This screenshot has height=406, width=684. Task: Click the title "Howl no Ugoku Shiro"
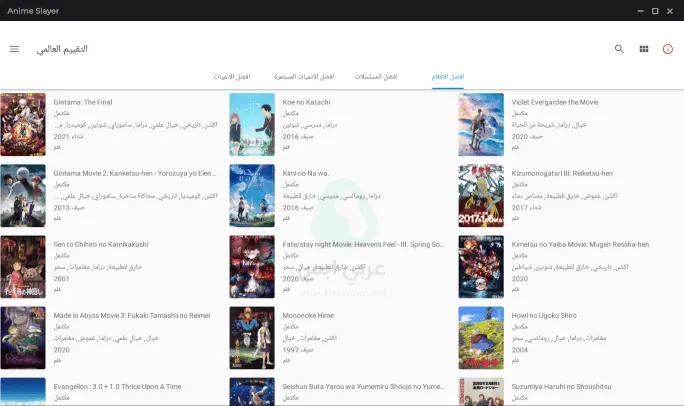pos(544,315)
